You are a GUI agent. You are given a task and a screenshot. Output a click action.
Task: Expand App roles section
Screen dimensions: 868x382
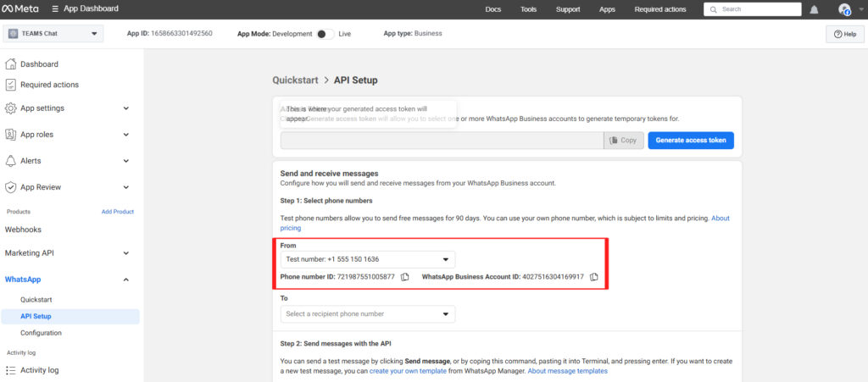click(x=126, y=135)
